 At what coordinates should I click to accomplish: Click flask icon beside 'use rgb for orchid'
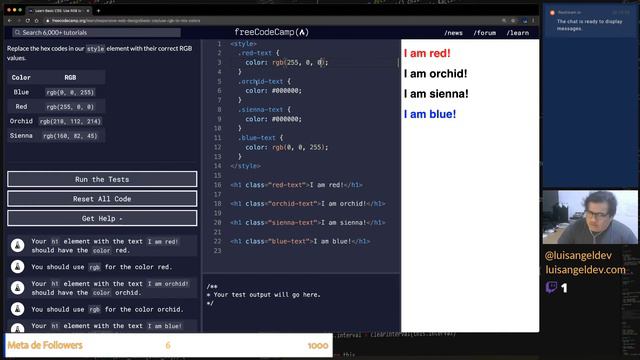pyautogui.click(x=18, y=309)
